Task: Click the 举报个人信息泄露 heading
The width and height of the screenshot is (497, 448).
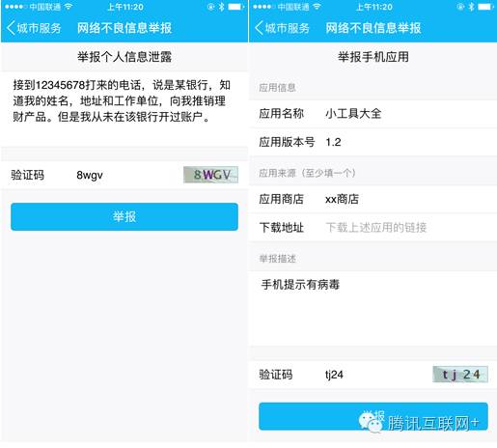Action: coord(124,57)
